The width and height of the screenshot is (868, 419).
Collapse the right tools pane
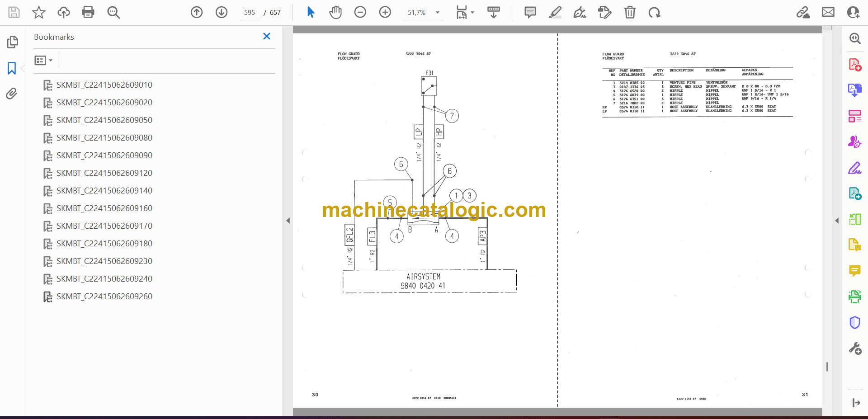[x=837, y=221]
